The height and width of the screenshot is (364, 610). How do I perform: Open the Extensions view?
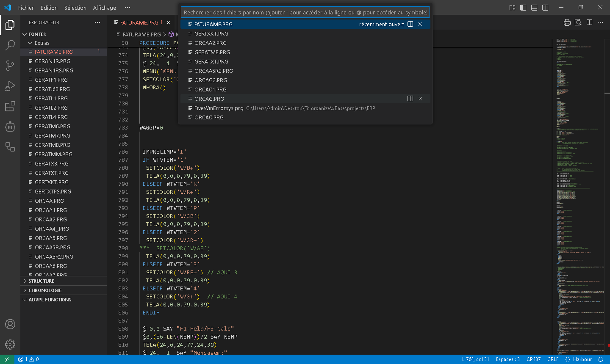(10, 106)
